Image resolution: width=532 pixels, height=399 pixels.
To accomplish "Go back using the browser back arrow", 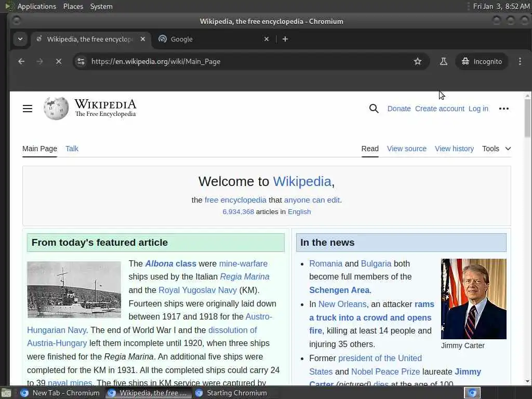I will tap(21, 61).
